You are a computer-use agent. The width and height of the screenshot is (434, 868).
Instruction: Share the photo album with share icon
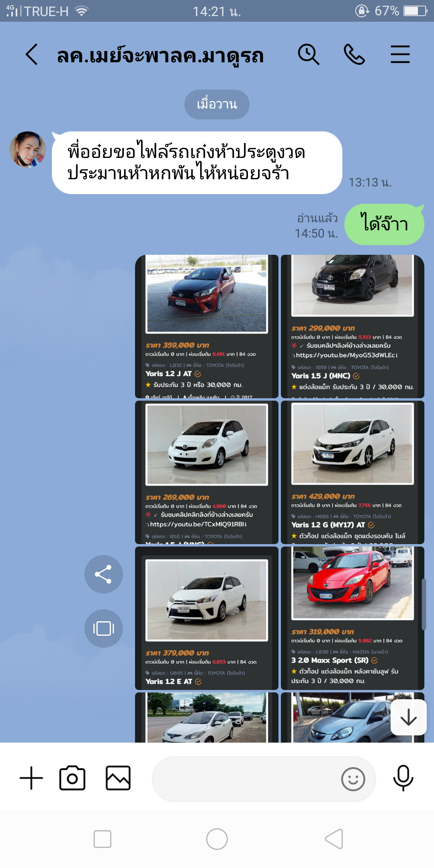(x=104, y=574)
